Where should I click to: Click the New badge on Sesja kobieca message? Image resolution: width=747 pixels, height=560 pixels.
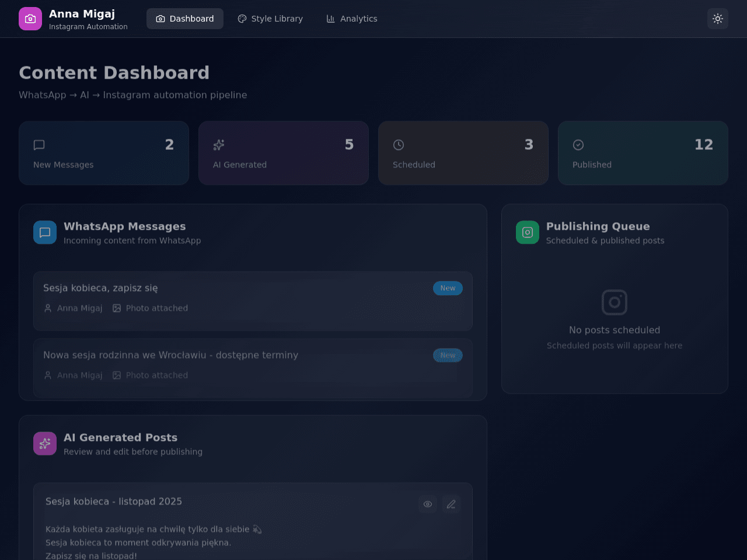click(x=448, y=288)
